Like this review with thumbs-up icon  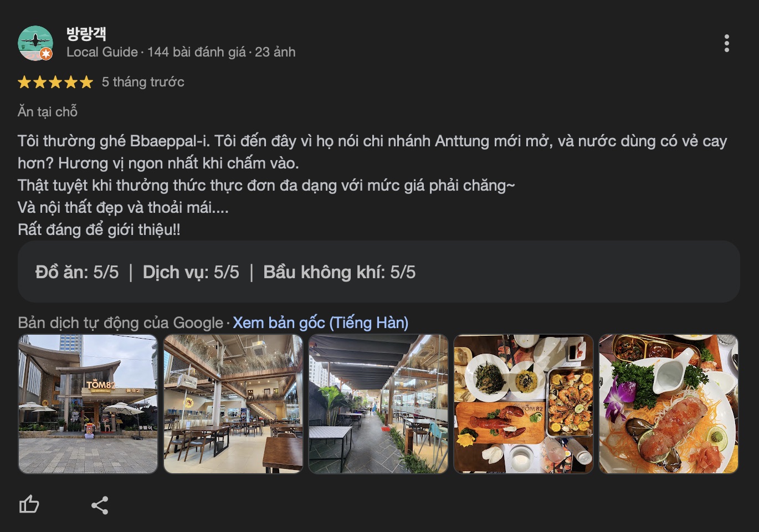coord(29,504)
